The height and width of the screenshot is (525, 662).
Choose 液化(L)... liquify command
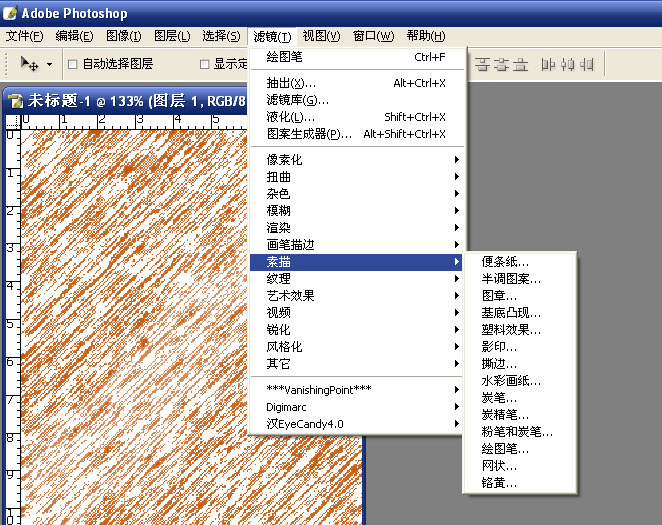coord(357,117)
